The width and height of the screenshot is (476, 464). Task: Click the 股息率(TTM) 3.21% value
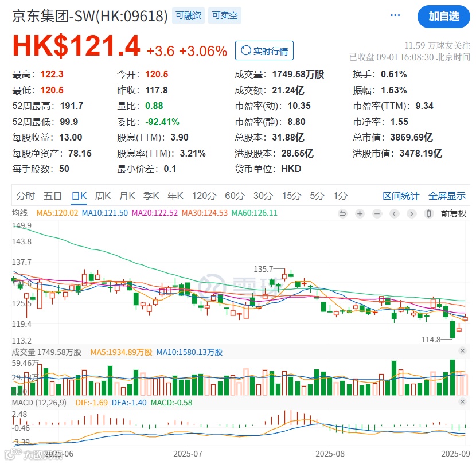(x=193, y=153)
